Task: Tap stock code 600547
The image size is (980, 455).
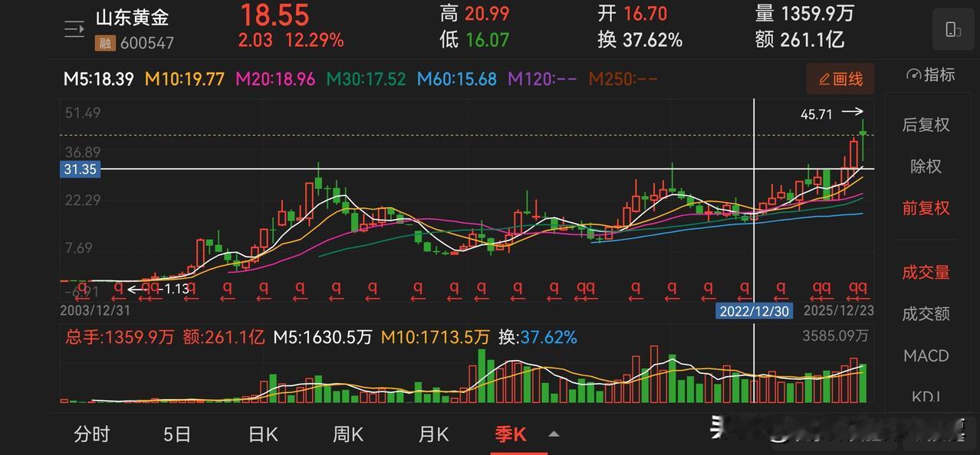Action: [x=146, y=44]
